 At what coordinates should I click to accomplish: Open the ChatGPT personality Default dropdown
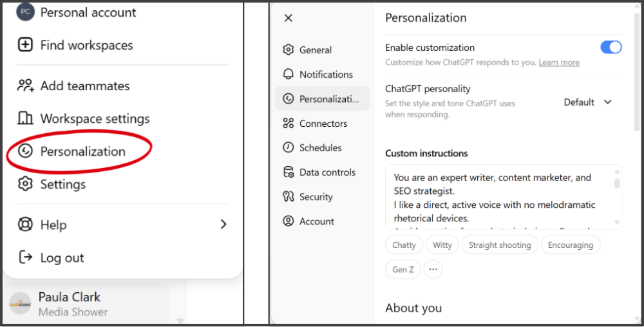tap(587, 102)
